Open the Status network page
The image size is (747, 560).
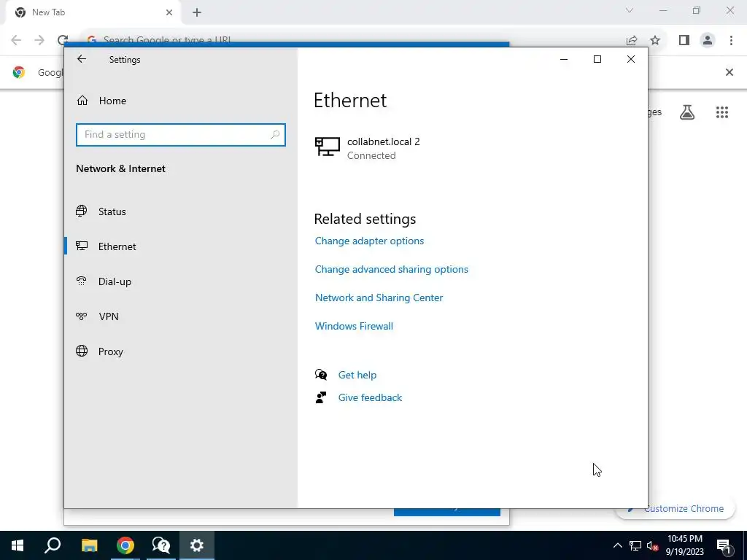pos(112,211)
